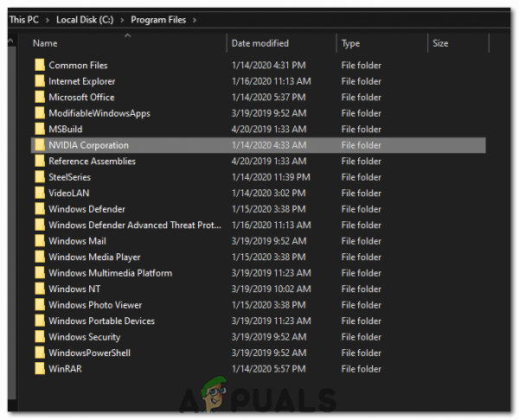Click the MSBuild folder icon
519x420 pixels.
click(40, 129)
